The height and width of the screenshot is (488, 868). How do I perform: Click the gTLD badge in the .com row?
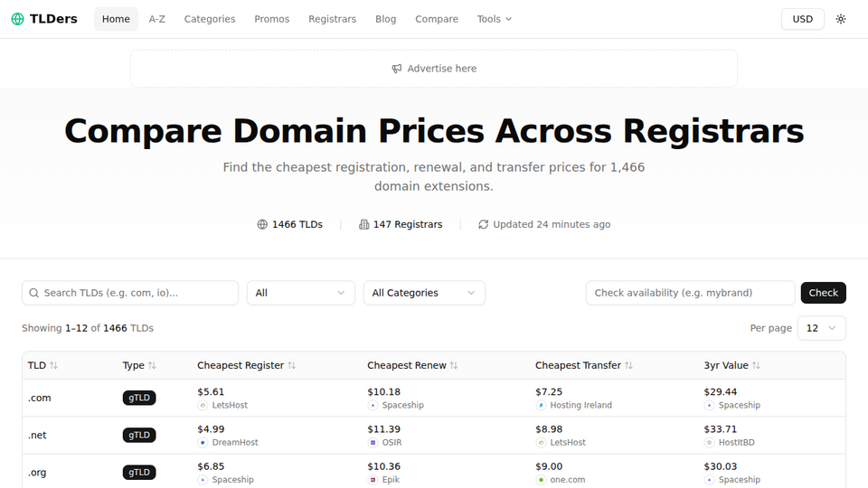(x=139, y=398)
